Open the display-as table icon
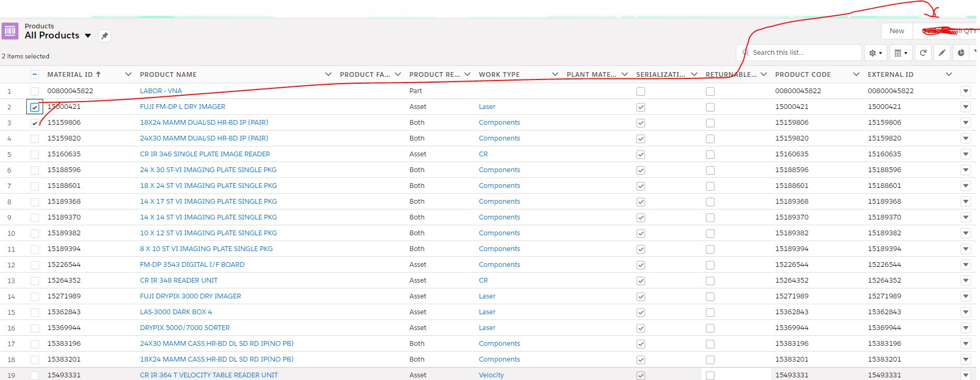The width and height of the screenshot is (980, 380). [901, 53]
